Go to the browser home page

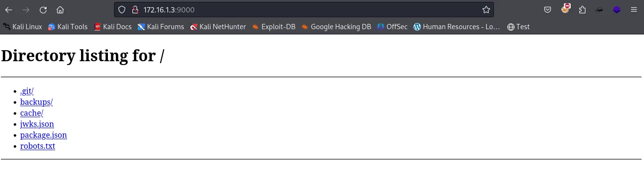tap(60, 10)
